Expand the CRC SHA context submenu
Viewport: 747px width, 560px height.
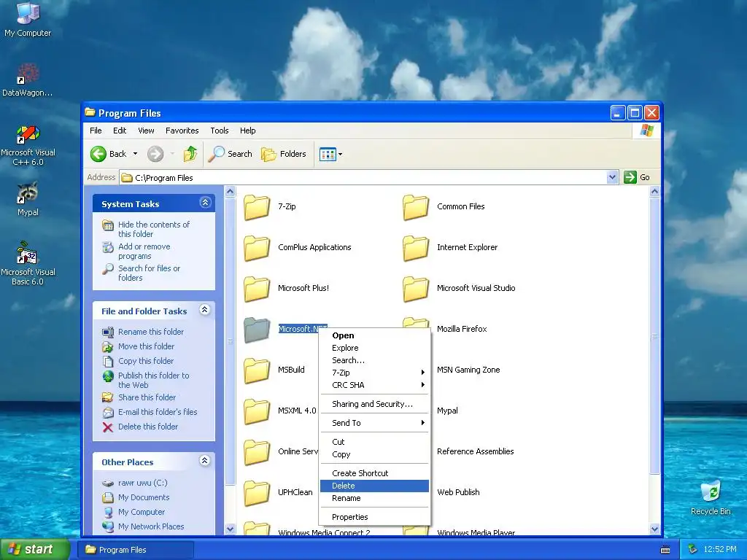[x=374, y=385]
